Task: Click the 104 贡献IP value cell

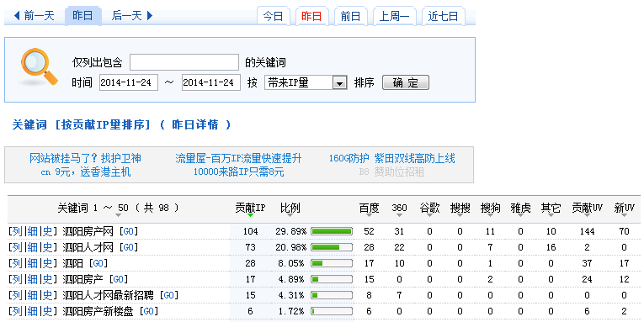Action: pyautogui.click(x=250, y=231)
